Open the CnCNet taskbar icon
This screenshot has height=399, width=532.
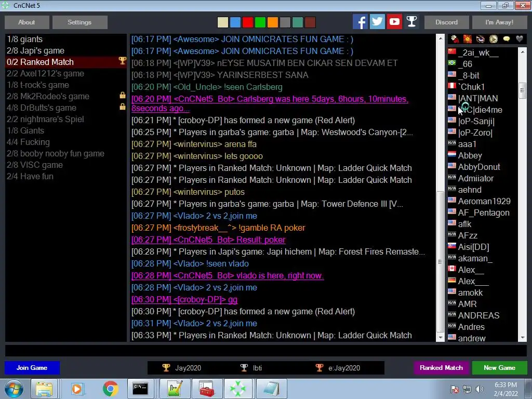pos(238,389)
